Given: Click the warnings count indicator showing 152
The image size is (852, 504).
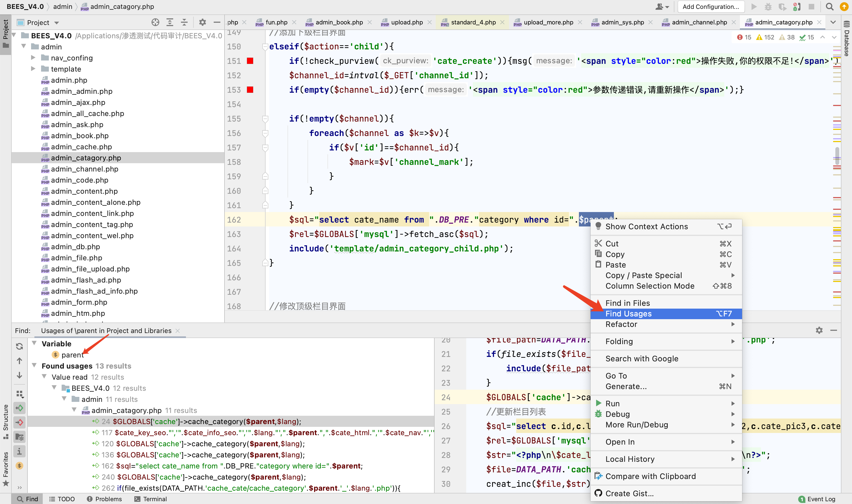Looking at the screenshot, I should click(x=765, y=37).
